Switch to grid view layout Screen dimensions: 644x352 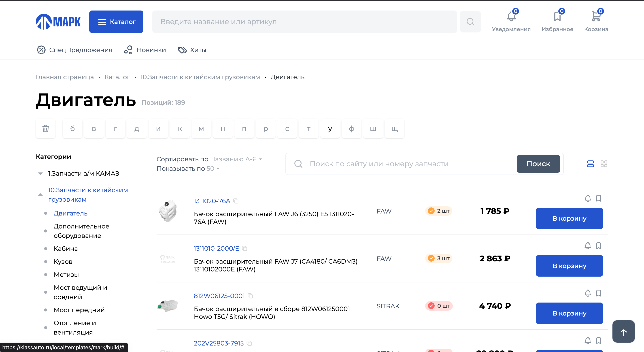pyautogui.click(x=604, y=164)
